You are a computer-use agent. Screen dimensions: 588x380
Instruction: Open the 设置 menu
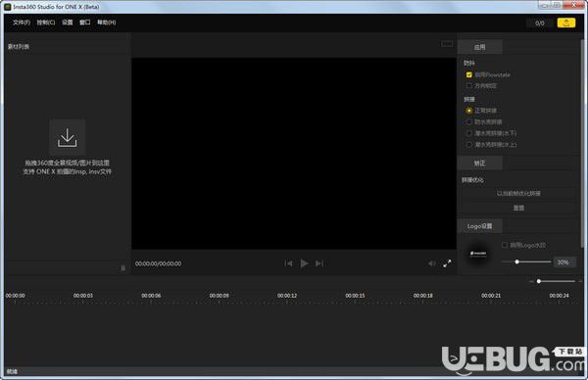(67, 23)
